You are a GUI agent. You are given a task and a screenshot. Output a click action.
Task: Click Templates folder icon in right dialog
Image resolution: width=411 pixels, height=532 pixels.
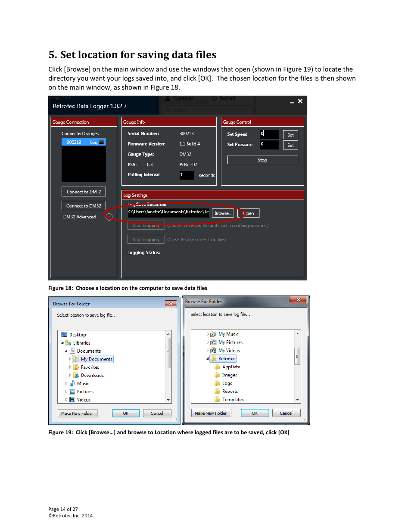coord(217,399)
